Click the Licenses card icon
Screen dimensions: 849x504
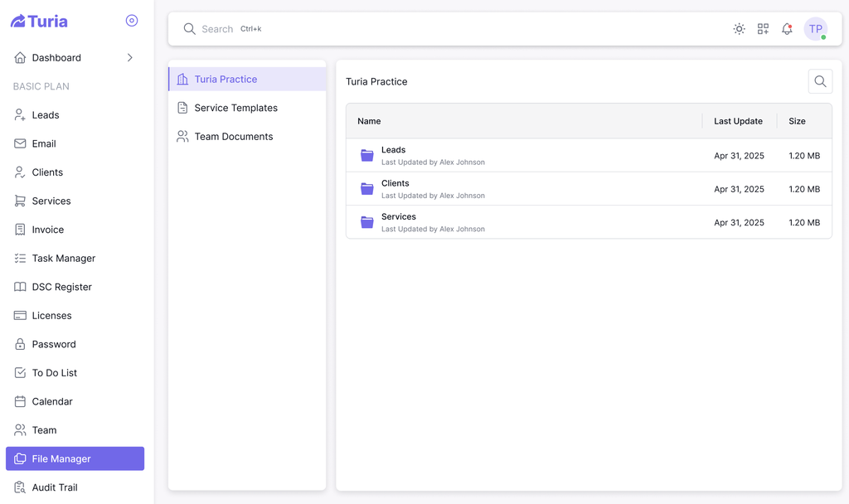coord(20,316)
